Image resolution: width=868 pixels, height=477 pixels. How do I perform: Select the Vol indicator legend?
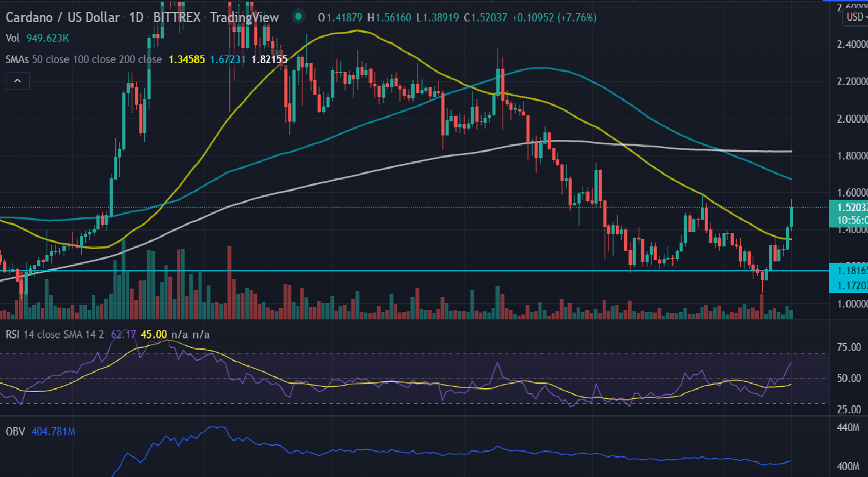pos(12,38)
